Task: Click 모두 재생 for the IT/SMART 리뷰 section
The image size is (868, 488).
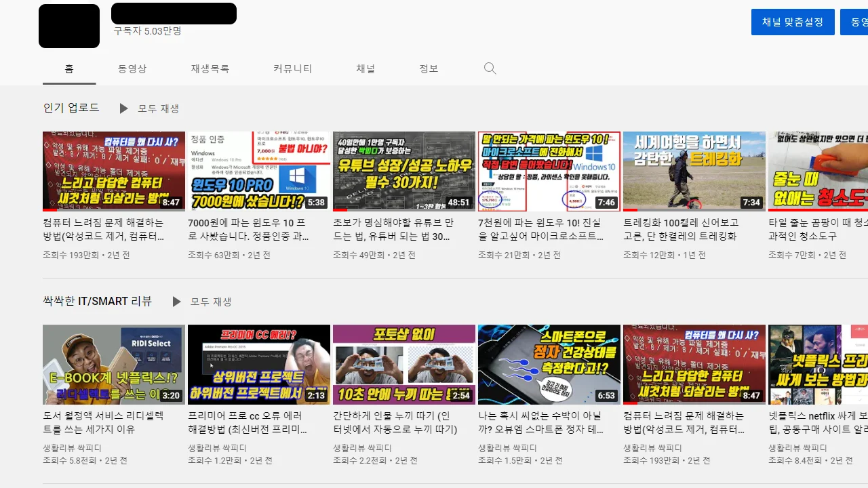Action: (212, 302)
